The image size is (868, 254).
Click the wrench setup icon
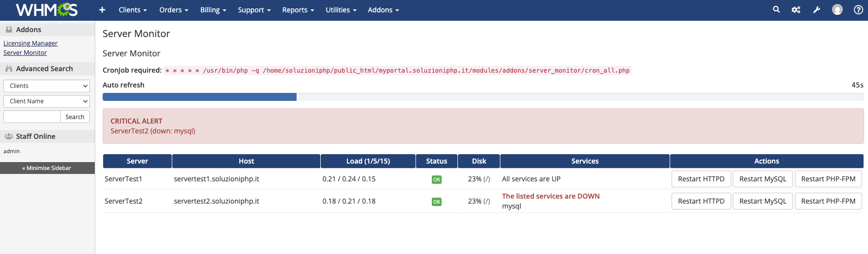[x=817, y=10]
